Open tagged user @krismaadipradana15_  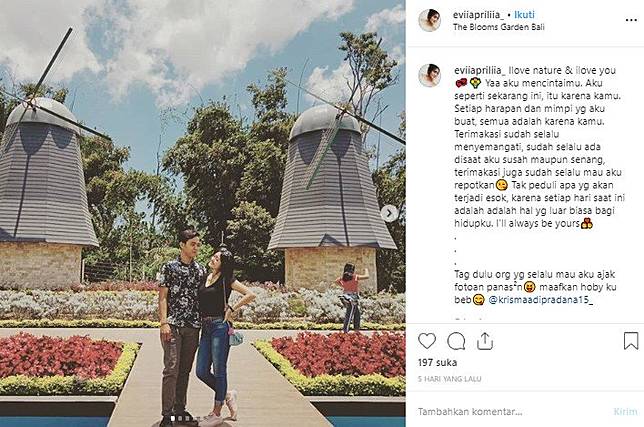click(541, 300)
